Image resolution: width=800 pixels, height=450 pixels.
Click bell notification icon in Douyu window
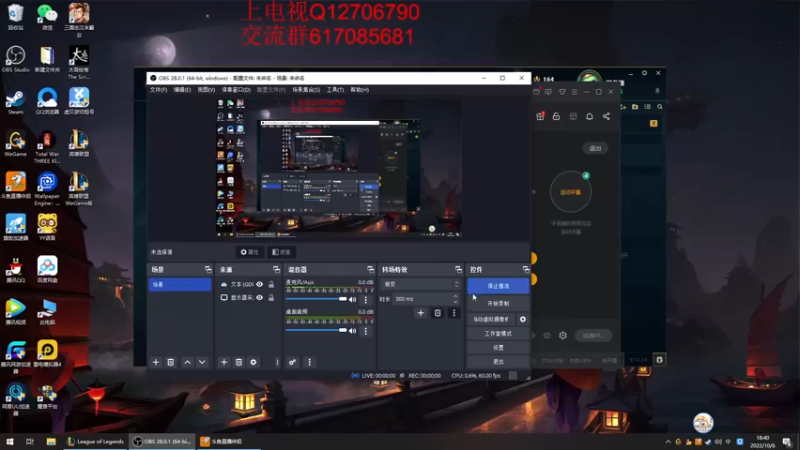[589, 116]
